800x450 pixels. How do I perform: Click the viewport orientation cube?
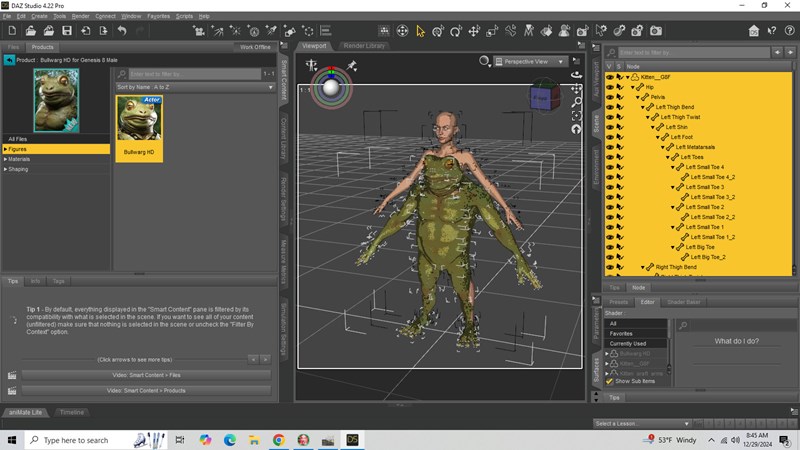tap(543, 96)
